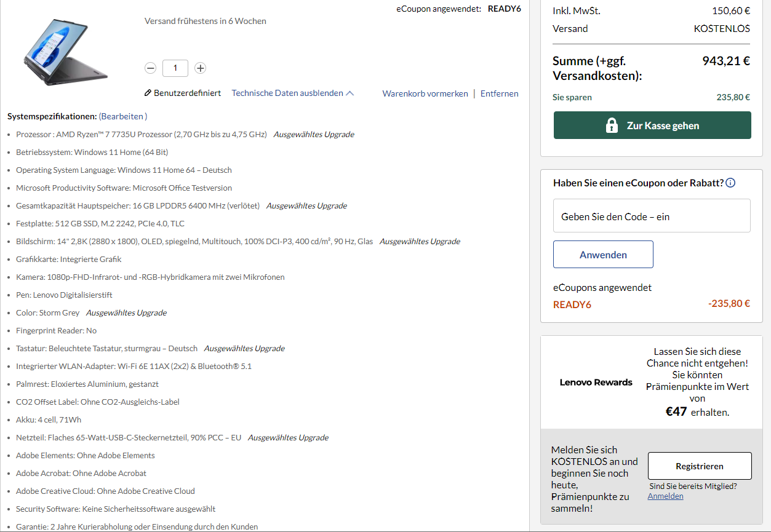Decrease quantity with the minus icon
Image resolution: width=771 pixels, height=532 pixels.
coord(151,68)
